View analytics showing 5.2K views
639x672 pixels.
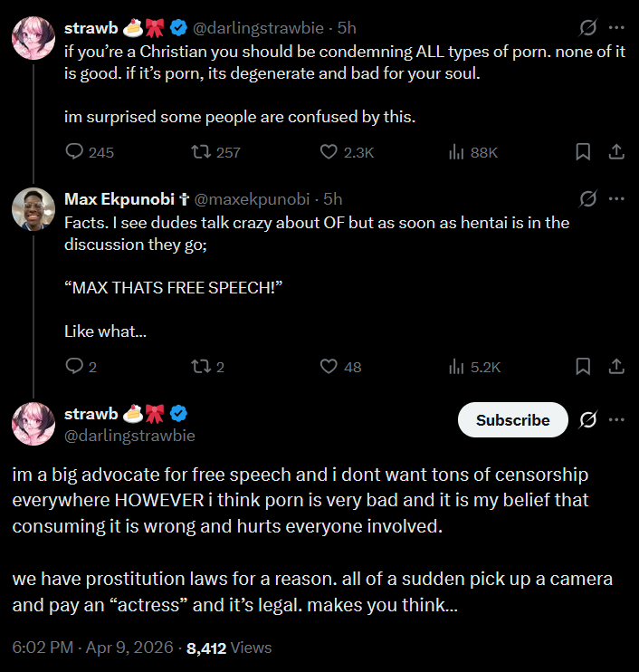click(x=474, y=367)
